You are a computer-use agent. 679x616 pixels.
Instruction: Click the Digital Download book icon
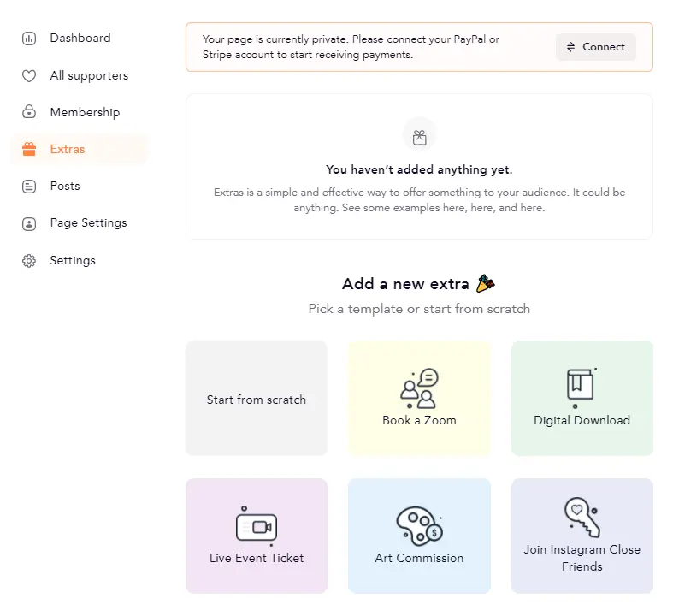coord(581,387)
